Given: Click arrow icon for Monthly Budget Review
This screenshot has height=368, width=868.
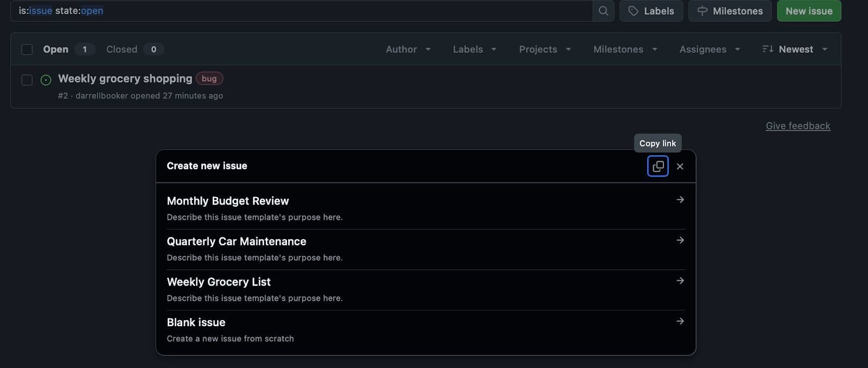Looking at the screenshot, I should 680,200.
